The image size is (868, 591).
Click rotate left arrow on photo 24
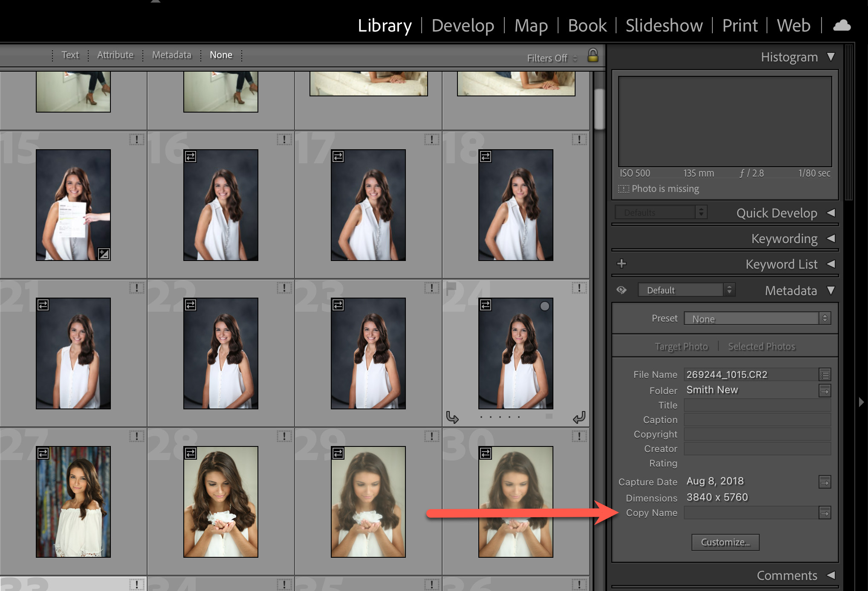point(452,417)
